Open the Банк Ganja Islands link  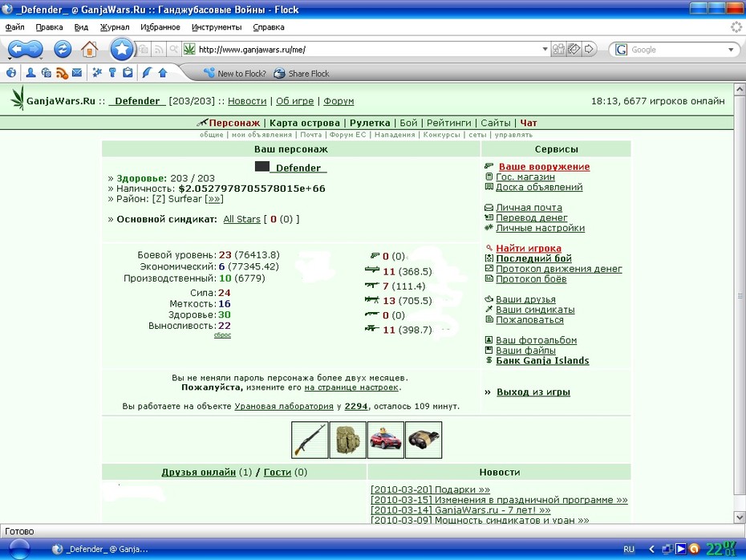pos(542,360)
